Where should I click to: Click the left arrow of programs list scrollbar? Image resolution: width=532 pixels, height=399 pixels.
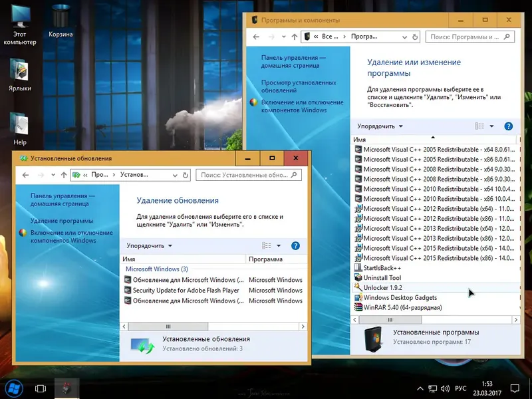355,320
